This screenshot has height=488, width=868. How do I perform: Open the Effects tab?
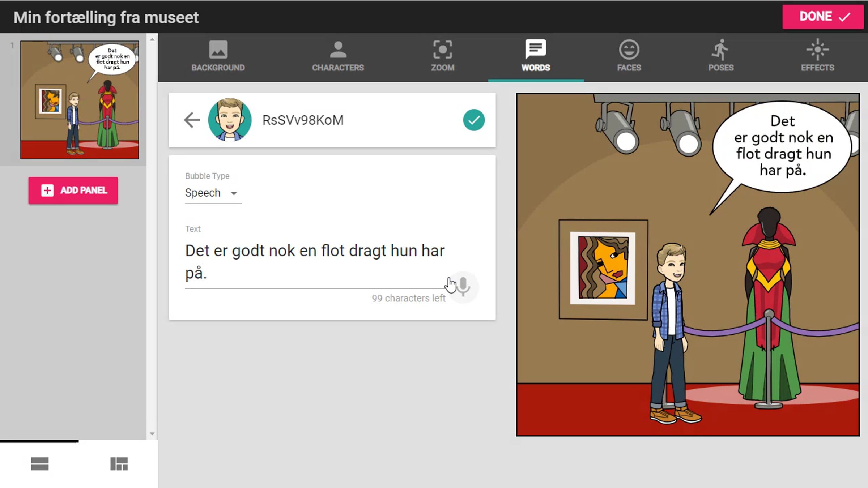(x=817, y=56)
